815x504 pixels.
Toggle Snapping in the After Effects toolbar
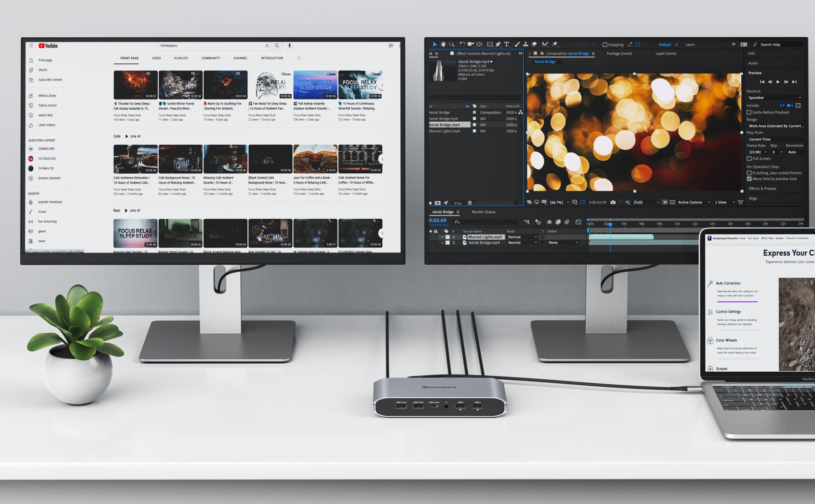pyautogui.click(x=605, y=44)
